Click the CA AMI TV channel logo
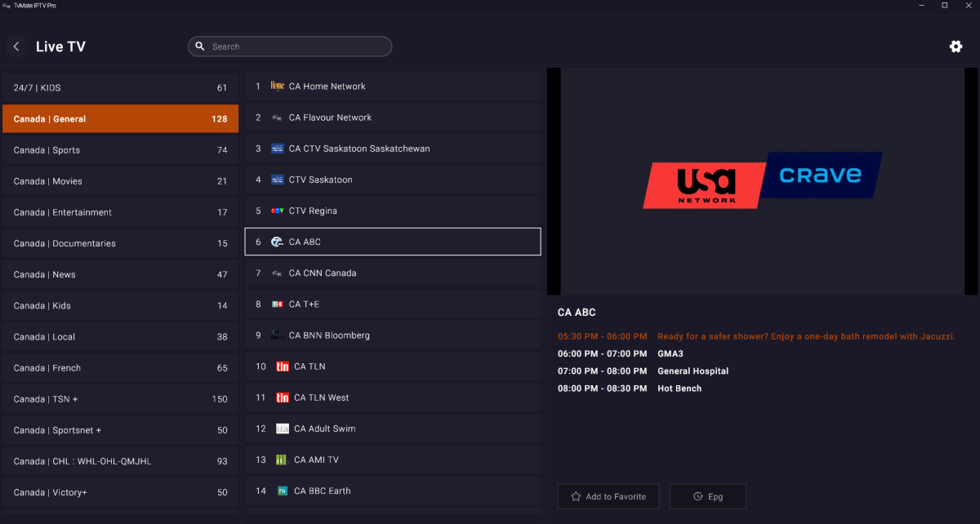 coord(282,460)
